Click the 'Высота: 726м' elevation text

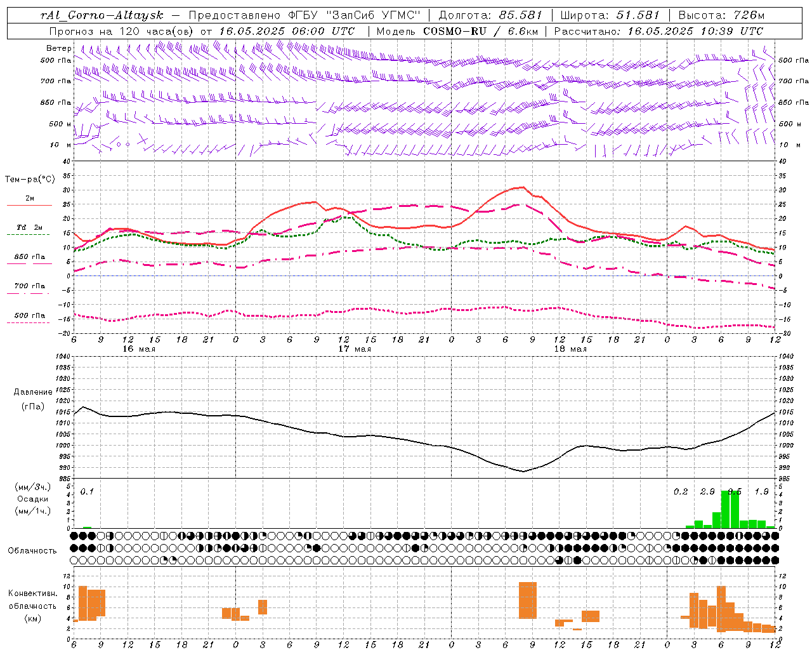click(x=721, y=15)
